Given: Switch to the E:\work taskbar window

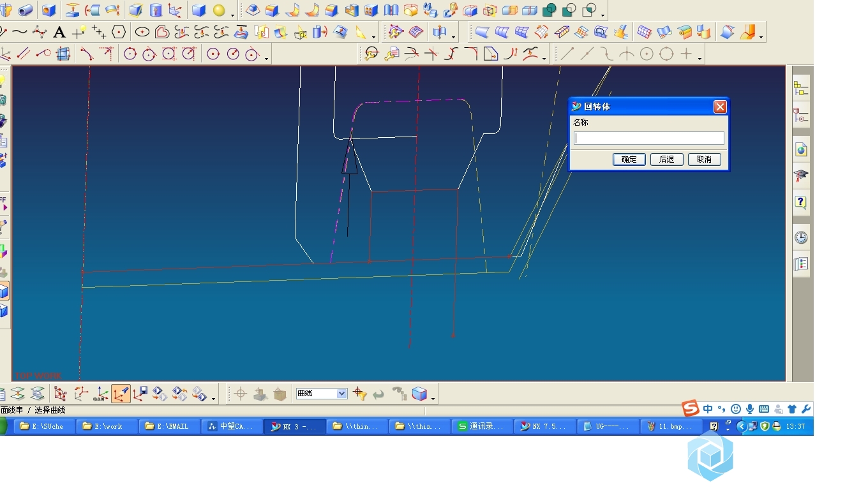Looking at the screenshot, I should pyautogui.click(x=107, y=426).
